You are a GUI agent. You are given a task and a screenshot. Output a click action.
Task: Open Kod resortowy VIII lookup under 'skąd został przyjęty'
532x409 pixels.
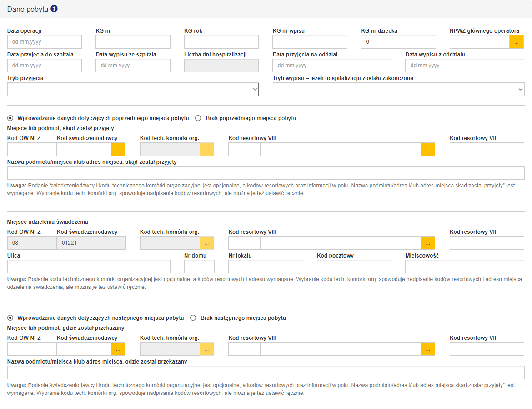(428, 149)
